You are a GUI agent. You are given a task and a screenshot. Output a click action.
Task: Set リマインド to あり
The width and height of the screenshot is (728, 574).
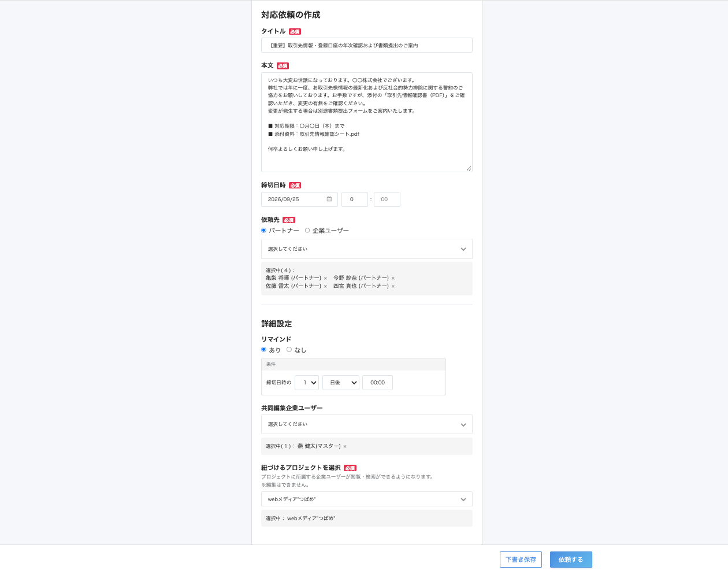point(264,350)
